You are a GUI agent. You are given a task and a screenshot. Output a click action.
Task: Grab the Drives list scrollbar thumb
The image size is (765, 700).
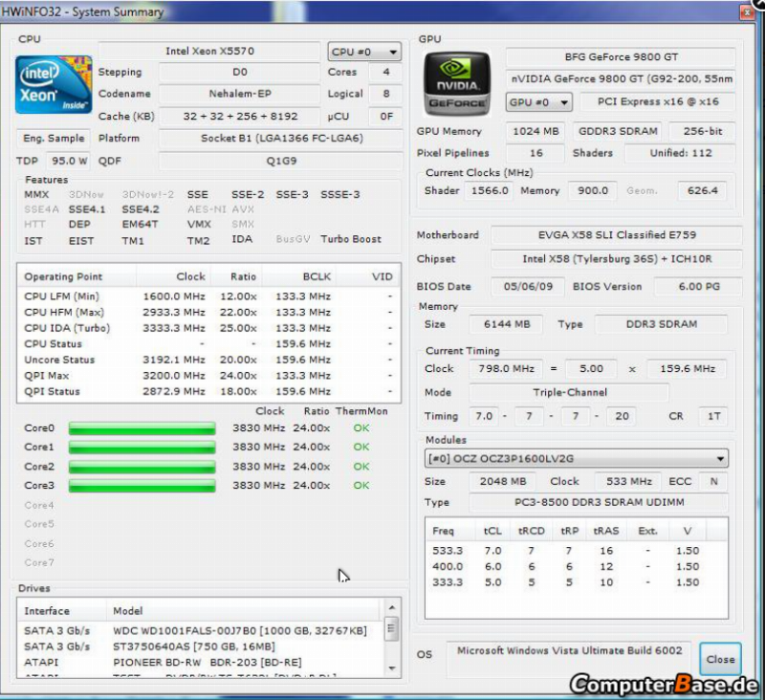(x=391, y=629)
